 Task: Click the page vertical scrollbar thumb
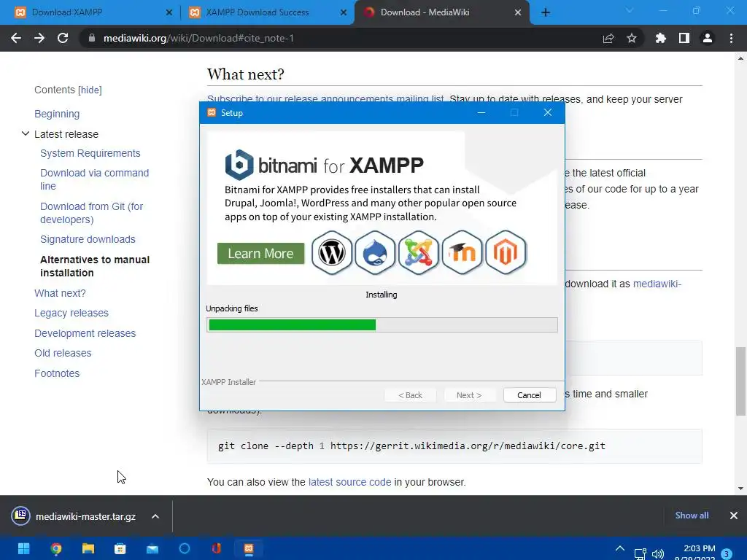click(740, 381)
